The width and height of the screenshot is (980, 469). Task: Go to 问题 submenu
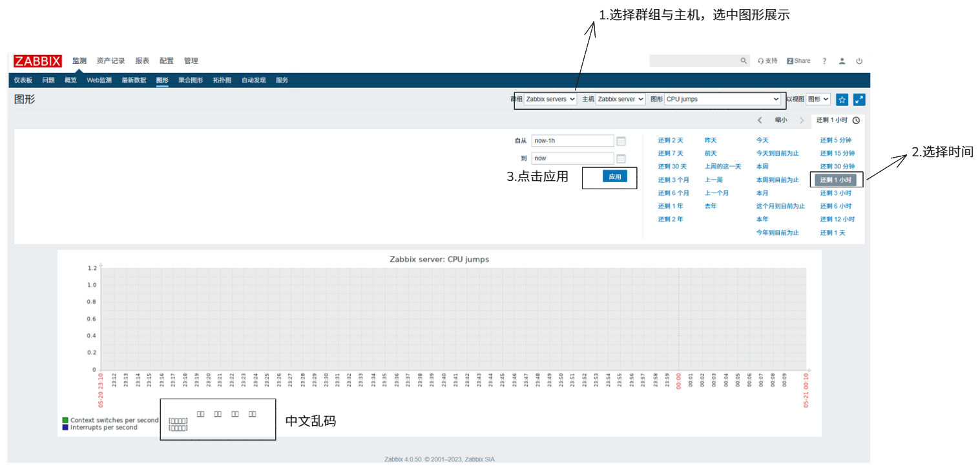tap(48, 80)
